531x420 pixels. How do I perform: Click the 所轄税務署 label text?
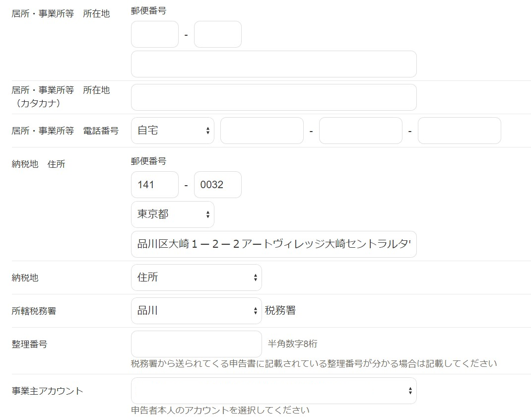(x=34, y=311)
